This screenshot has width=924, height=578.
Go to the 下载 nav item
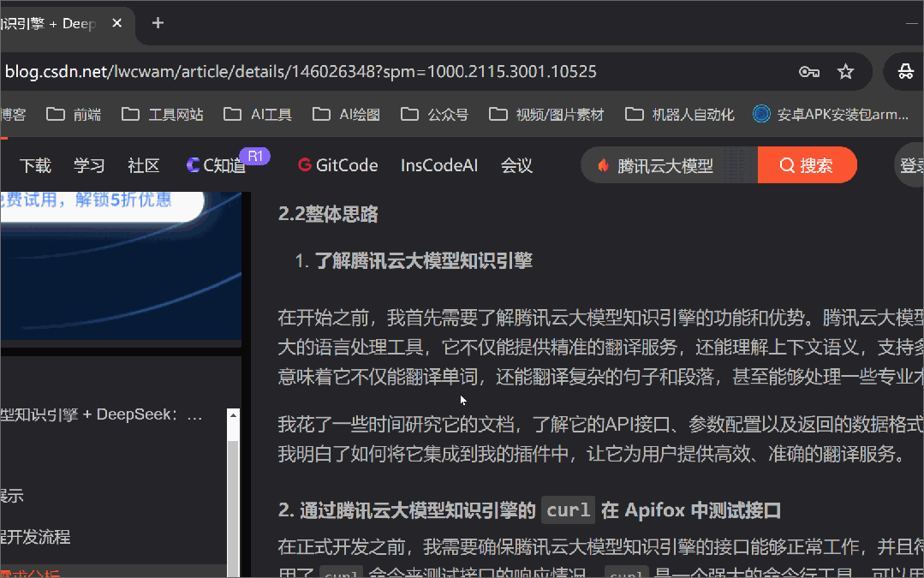coord(35,165)
